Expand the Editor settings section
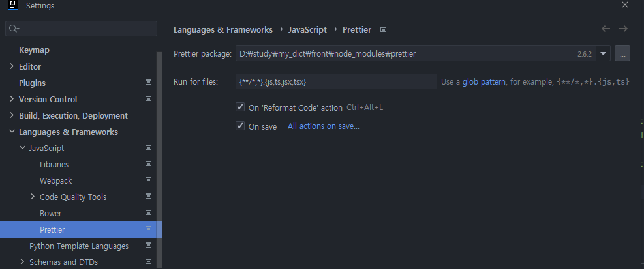The width and height of the screenshot is (644, 269). pos(12,66)
